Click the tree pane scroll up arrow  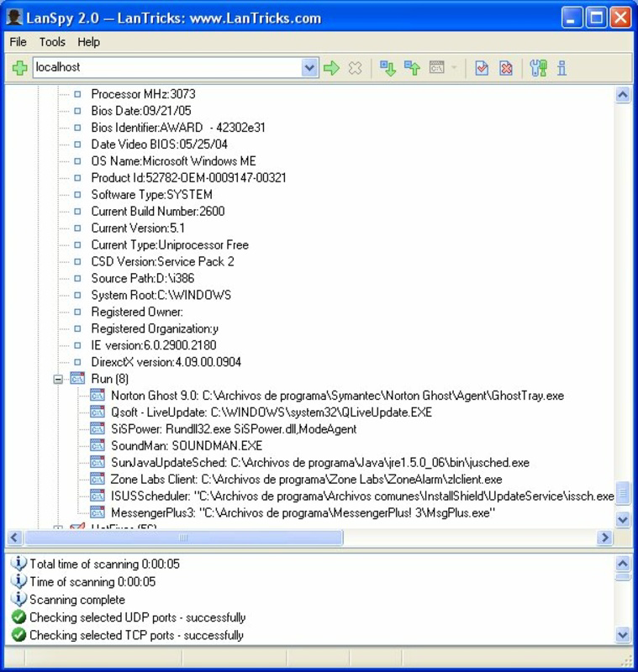pyautogui.click(x=623, y=94)
